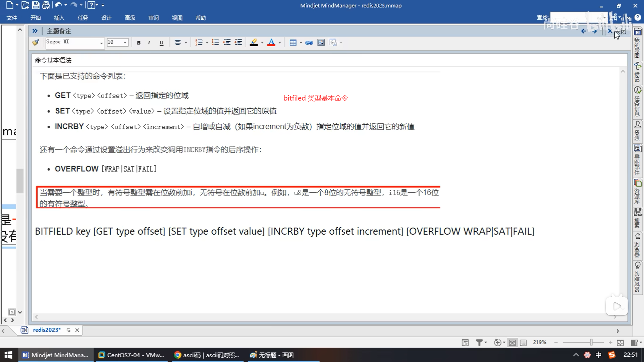Viewport: 644px width, 362px height.
Task: Open the Segoe UI font dropdown
Action: point(101,43)
